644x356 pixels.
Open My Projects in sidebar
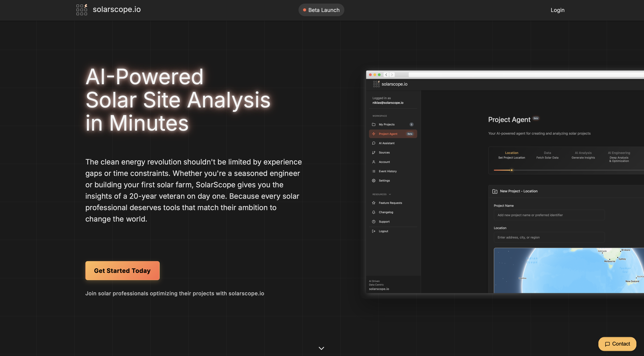[393, 124]
